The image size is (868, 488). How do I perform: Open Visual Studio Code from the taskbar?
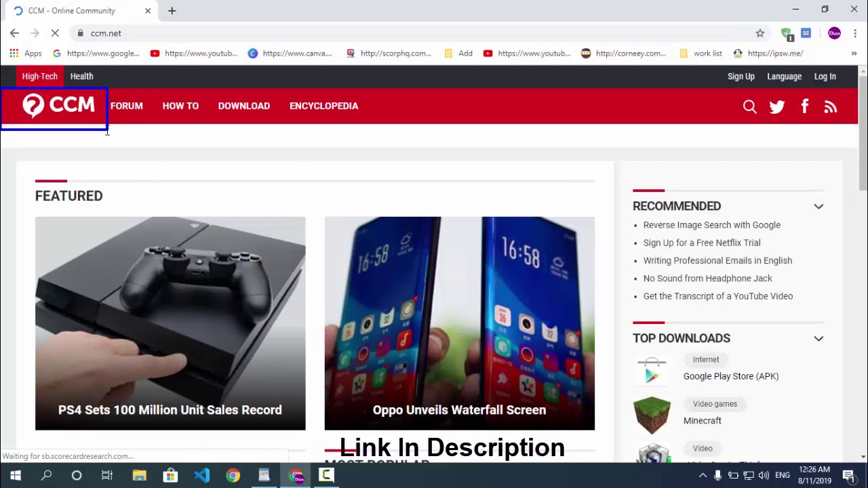(201, 475)
